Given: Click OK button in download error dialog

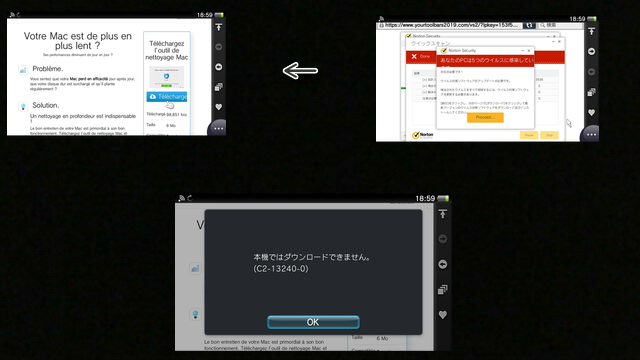Looking at the screenshot, I should click(x=313, y=322).
